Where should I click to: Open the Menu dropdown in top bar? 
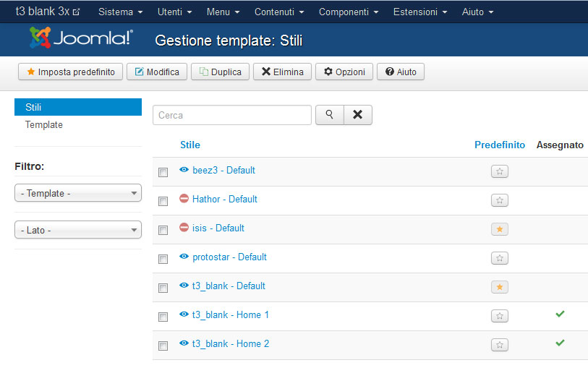pyautogui.click(x=223, y=12)
